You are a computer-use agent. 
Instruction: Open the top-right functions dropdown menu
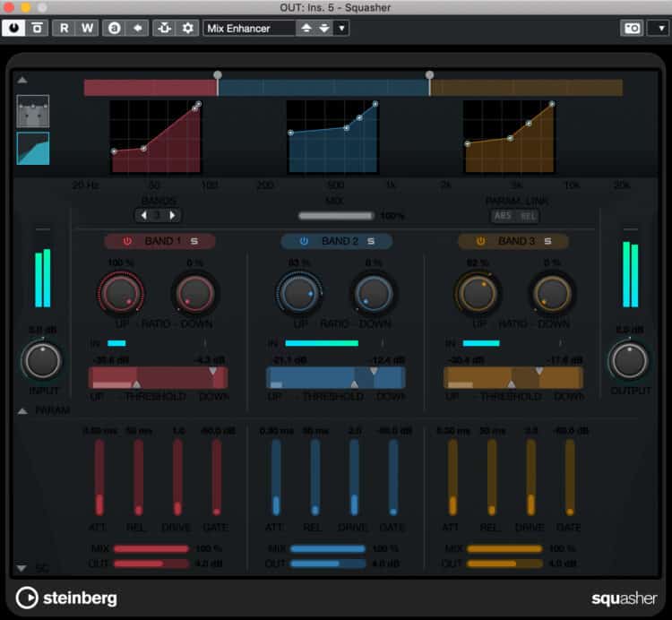(660, 29)
